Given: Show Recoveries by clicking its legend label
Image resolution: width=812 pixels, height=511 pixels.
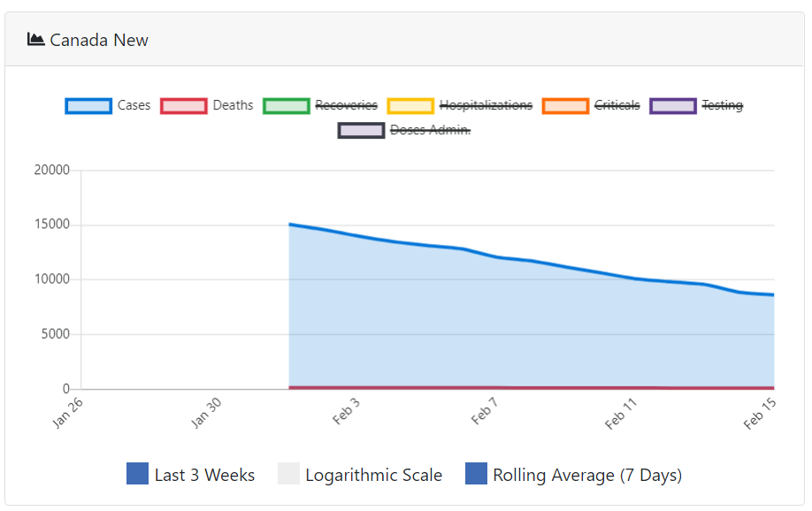Looking at the screenshot, I should tap(346, 105).
